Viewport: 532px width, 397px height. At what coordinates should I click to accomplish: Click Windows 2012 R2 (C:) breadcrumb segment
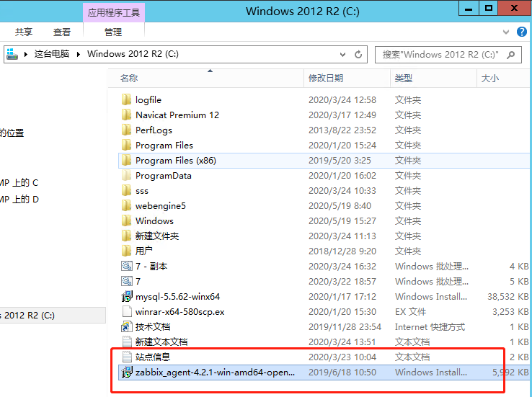133,54
